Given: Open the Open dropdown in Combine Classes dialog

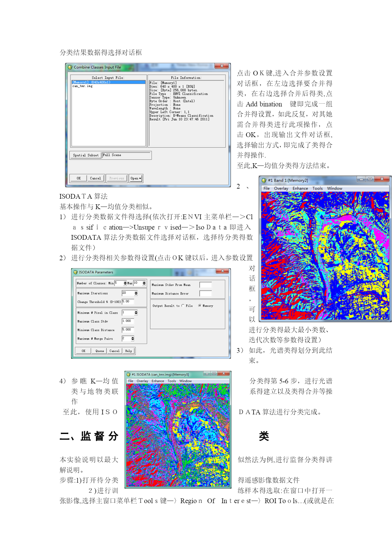Looking at the screenshot, I should click(x=136, y=178).
